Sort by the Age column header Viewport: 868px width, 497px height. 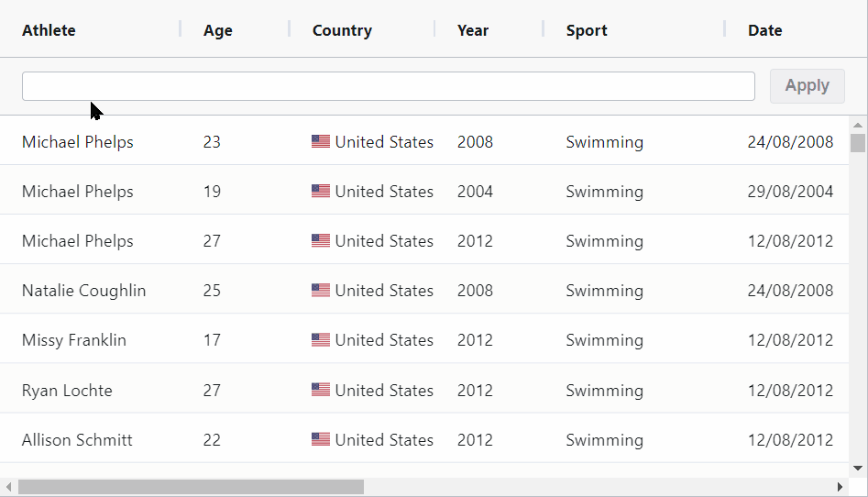218,30
